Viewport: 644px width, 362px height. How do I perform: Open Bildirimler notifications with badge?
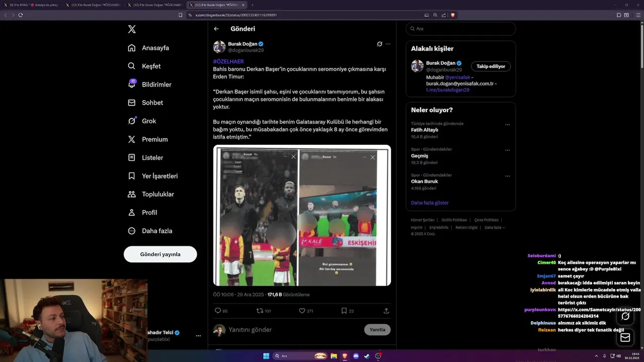[149, 84]
